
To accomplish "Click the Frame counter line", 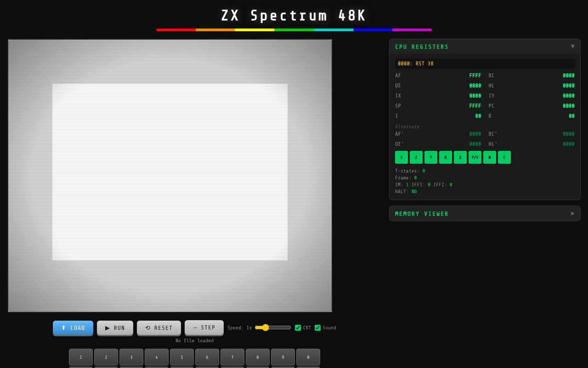I will coord(406,178).
